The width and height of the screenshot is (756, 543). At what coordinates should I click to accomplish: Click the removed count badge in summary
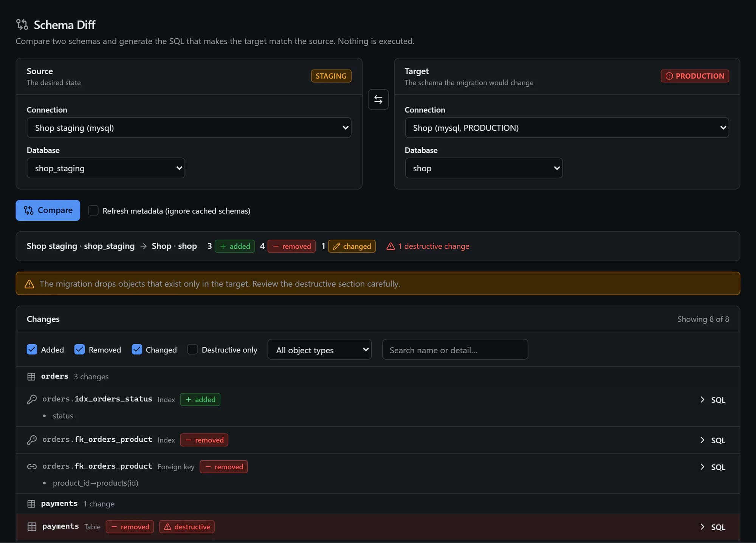tap(291, 246)
